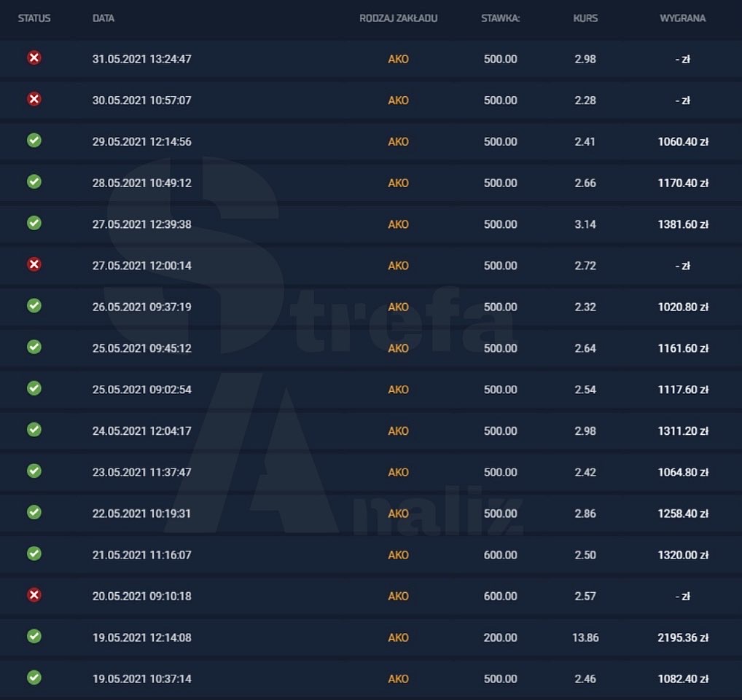Click won status icon for 26.05.2021 09:37:19 bet
The height and width of the screenshot is (700, 742).
click(x=34, y=305)
